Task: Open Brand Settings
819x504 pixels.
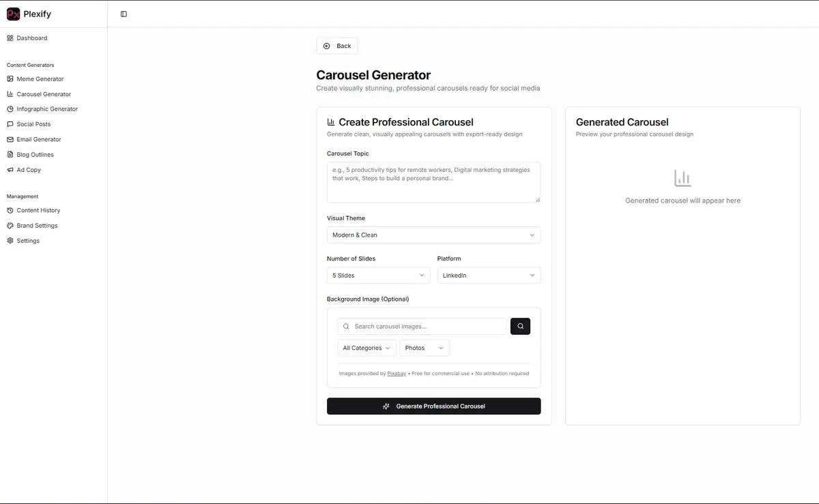Action: (35, 225)
